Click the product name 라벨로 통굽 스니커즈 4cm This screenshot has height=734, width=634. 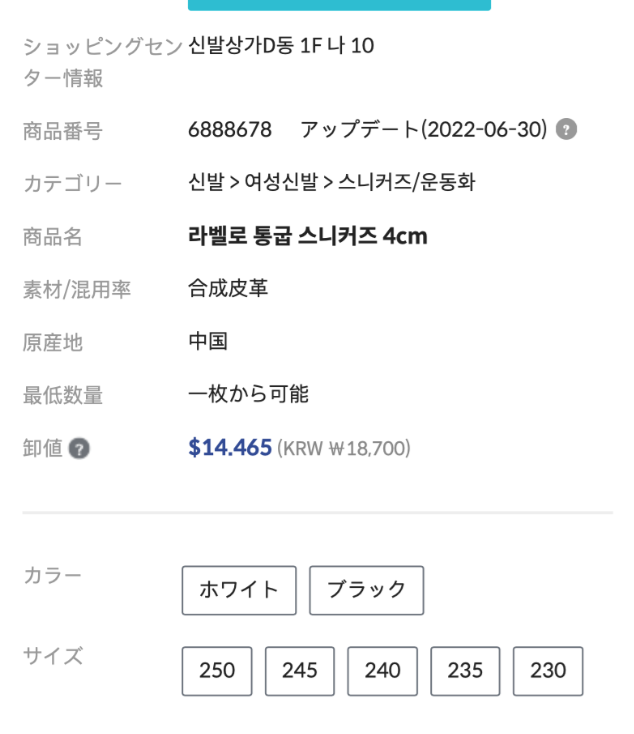(x=308, y=236)
